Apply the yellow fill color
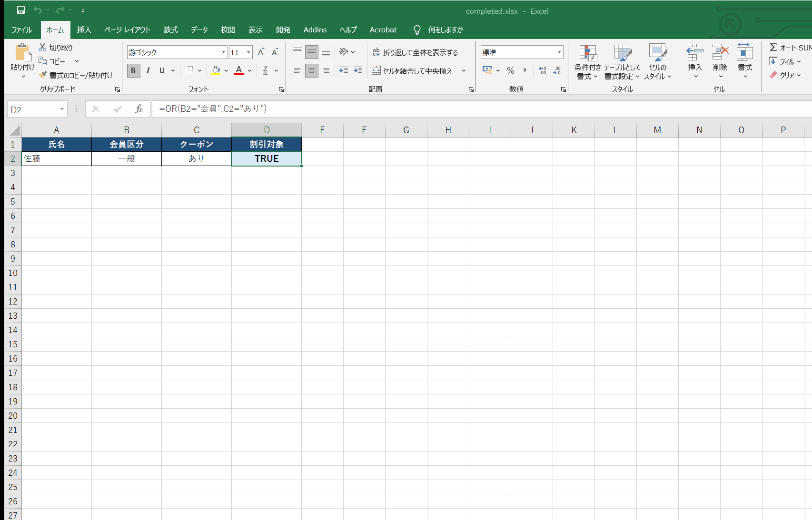 216,70
